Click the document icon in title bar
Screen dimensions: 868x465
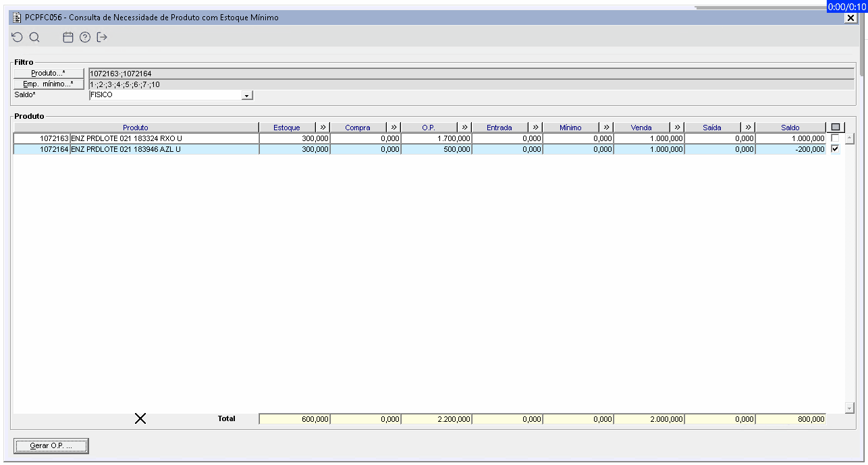17,18
